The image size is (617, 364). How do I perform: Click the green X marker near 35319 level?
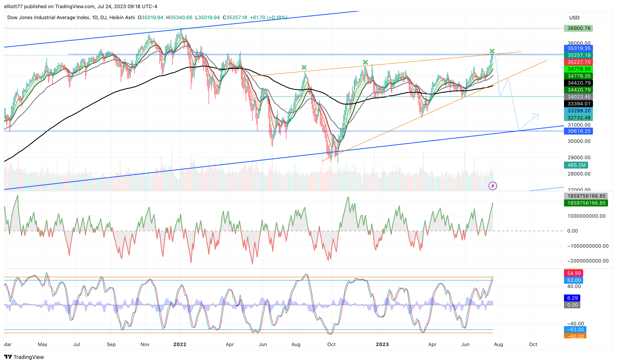click(x=492, y=51)
